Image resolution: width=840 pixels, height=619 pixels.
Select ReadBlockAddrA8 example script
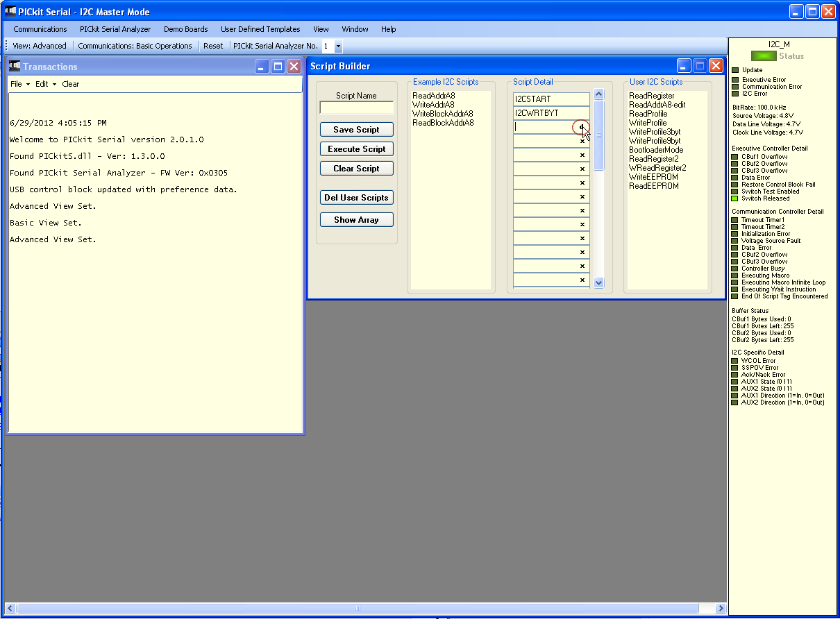click(x=443, y=123)
